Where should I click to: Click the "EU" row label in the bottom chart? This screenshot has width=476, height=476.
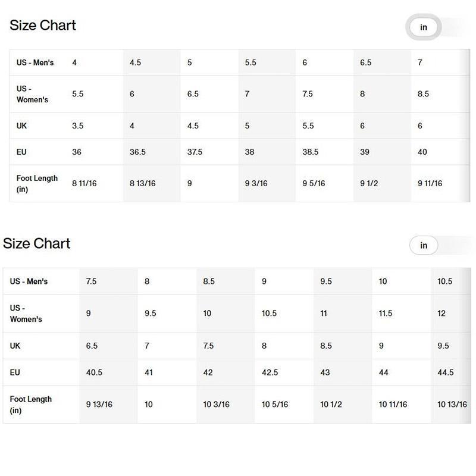(x=15, y=372)
